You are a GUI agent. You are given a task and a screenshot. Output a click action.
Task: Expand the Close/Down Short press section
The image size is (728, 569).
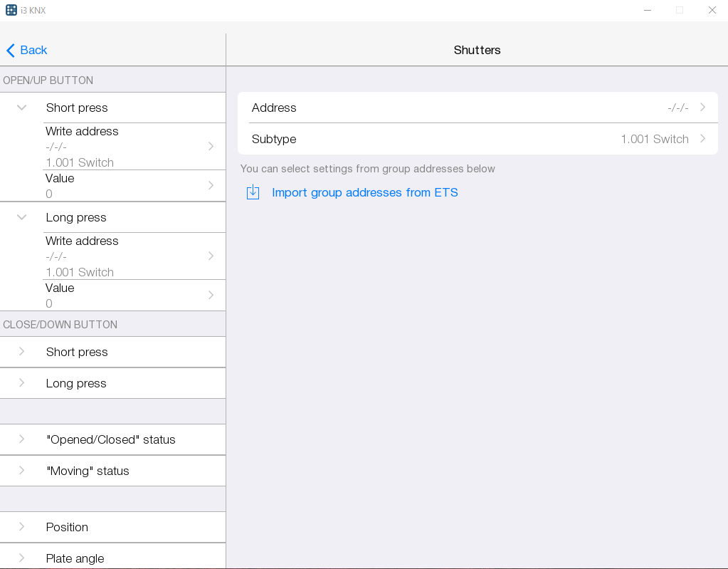(x=22, y=352)
